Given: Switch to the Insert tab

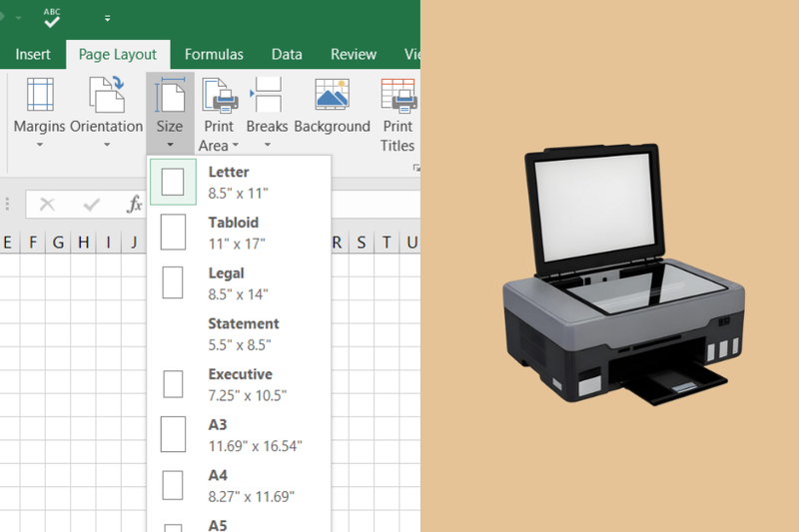Looking at the screenshot, I should [33, 54].
